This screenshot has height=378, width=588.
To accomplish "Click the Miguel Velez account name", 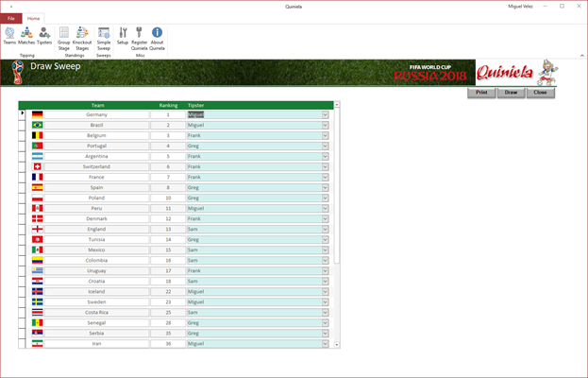I will pyautogui.click(x=520, y=7).
